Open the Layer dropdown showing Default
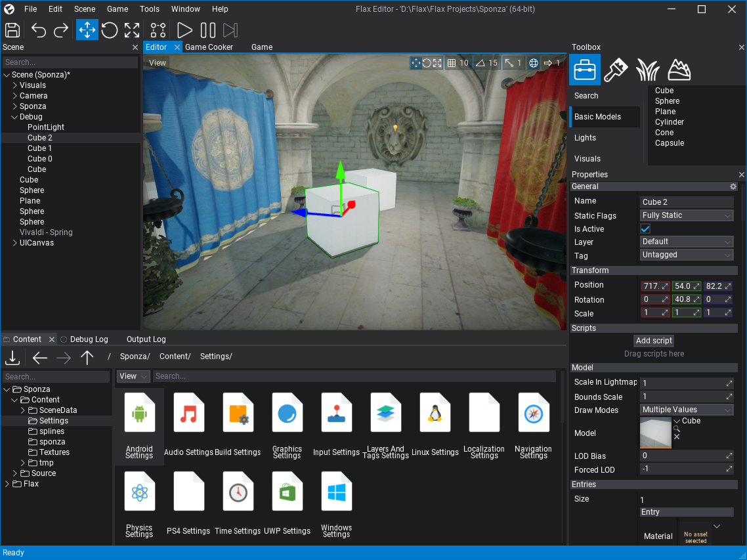The height and width of the screenshot is (560, 747). 686,242
